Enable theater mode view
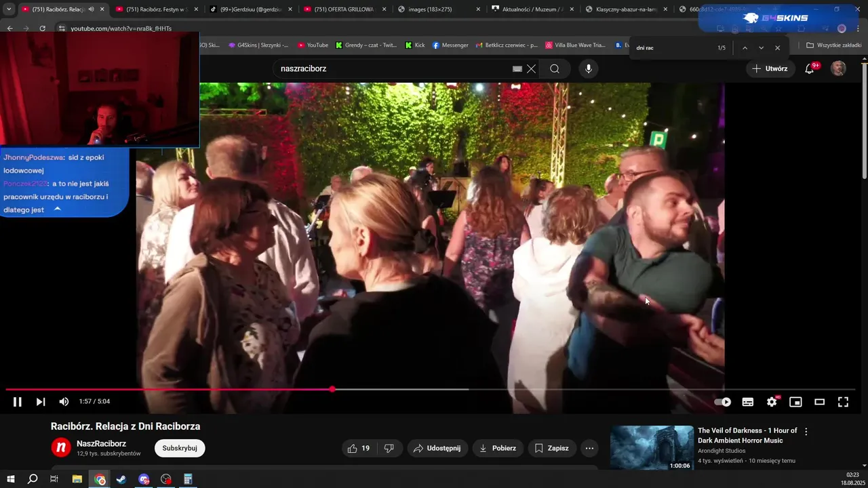The height and width of the screenshot is (488, 868). [819, 402]
